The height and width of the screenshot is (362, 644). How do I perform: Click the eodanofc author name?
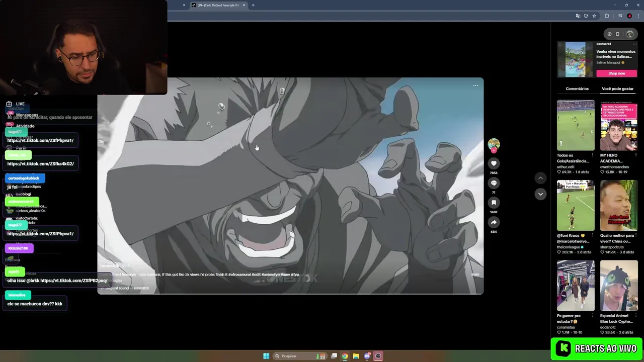click(609, 327)
